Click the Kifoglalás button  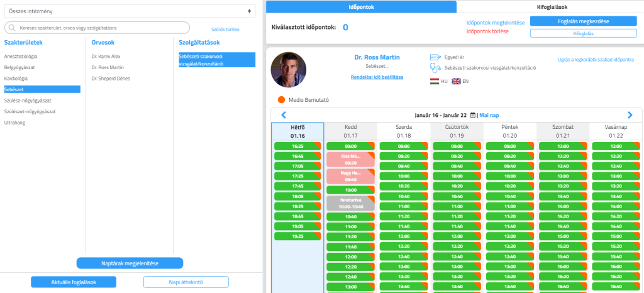(x=583, y=33)
